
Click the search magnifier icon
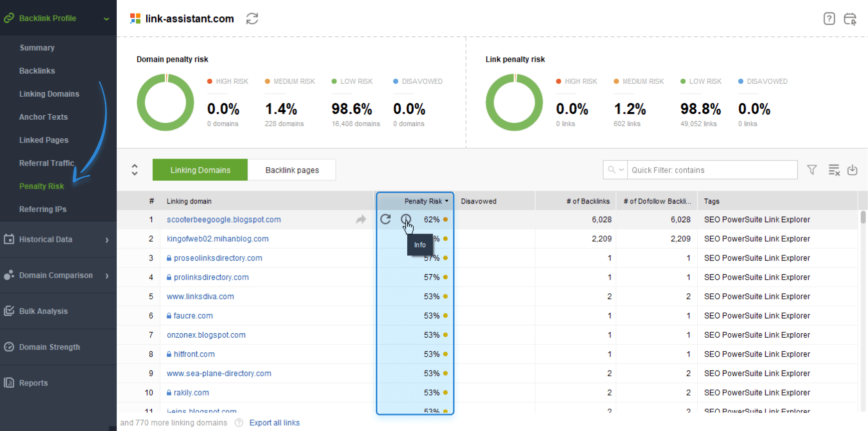611,170
